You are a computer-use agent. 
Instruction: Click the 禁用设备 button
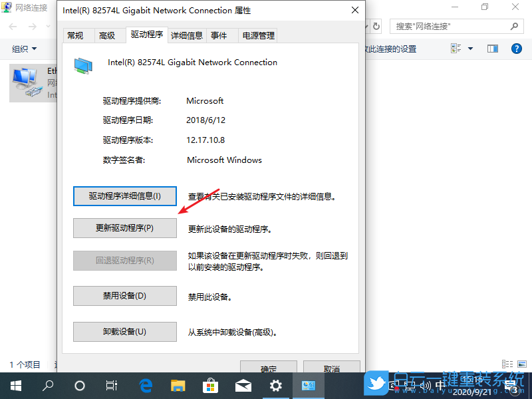(124, 296)
